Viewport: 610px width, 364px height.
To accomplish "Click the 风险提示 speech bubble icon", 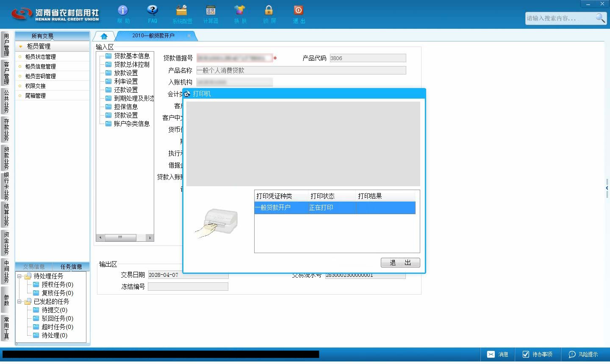I will (x=572, y=354).
